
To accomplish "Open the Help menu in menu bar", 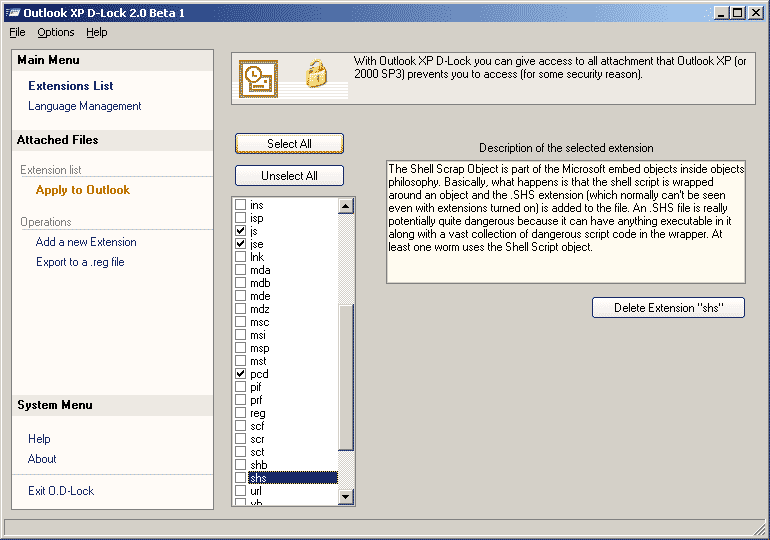I will [97, 32].
